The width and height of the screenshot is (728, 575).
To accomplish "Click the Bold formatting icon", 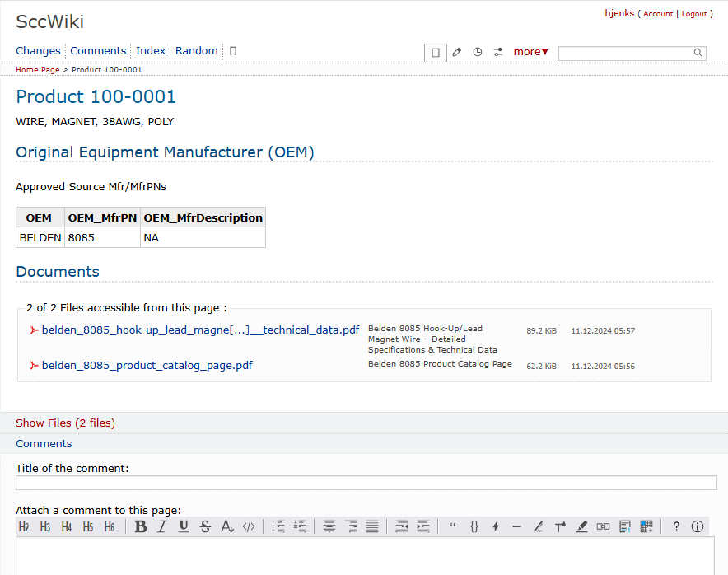I will click(x=141, y=526).
